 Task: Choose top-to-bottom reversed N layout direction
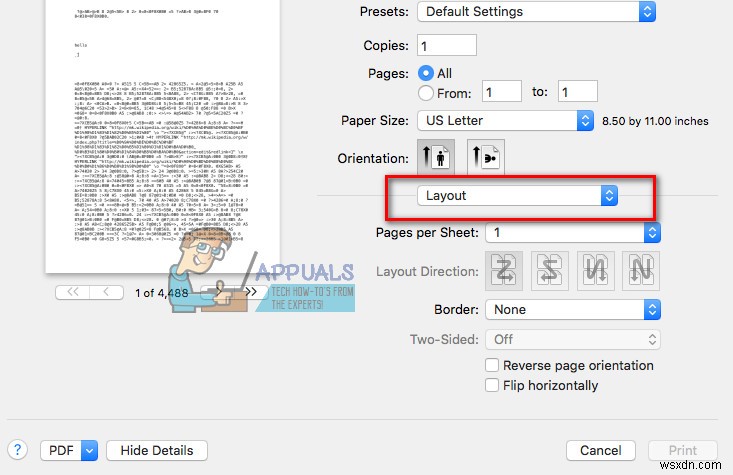coord(596,271)
